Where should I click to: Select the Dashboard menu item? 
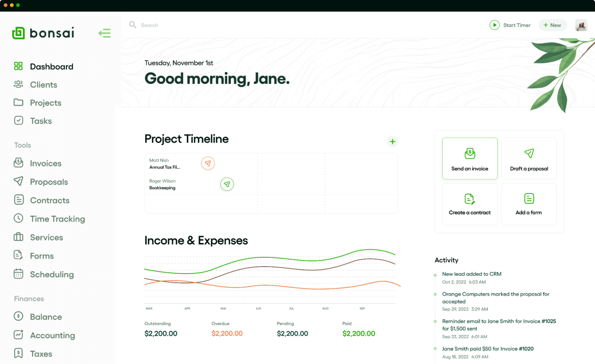(51, 66)
